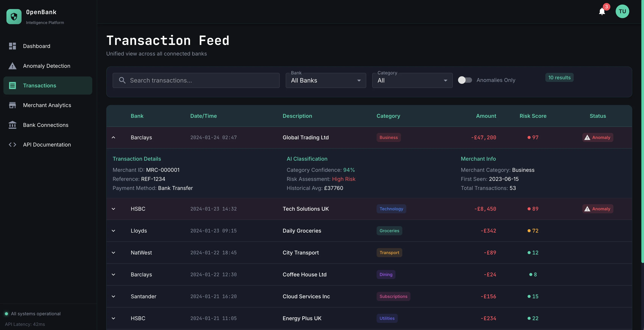Click the Transactions receipt icon
Screen dimensions: 644x330
(x=12, y=86)
